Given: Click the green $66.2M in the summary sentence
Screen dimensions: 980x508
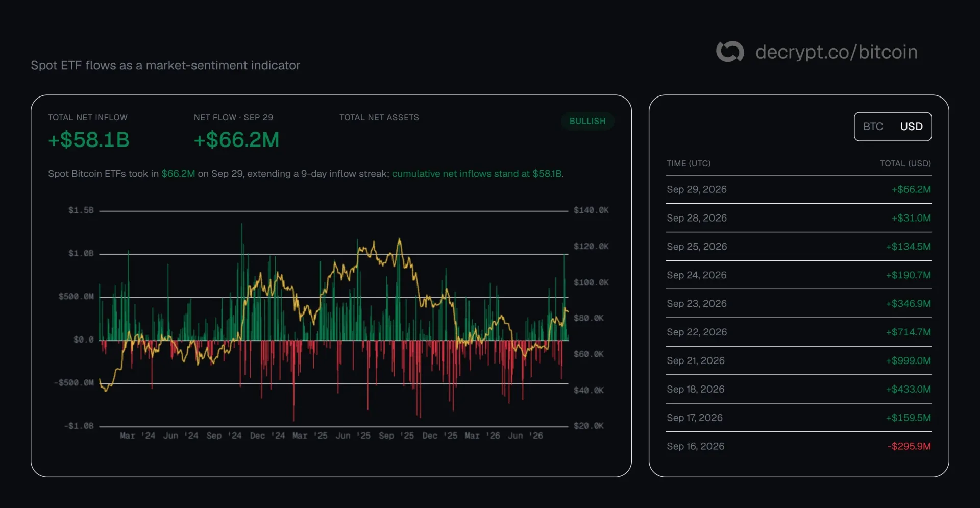Looking at the screenshot, I should pyautogui.click(x=178, y=174).
